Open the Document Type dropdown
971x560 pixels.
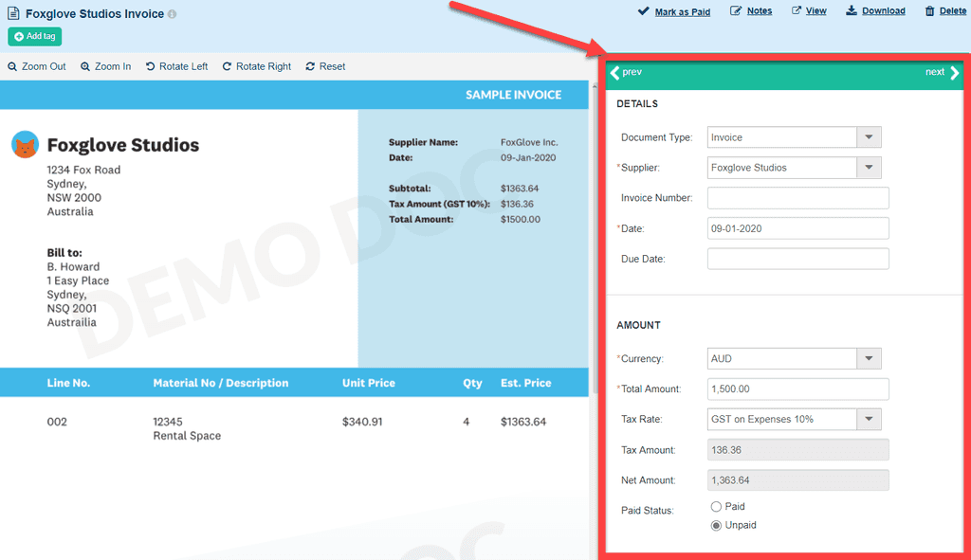(x=869, y=137)
